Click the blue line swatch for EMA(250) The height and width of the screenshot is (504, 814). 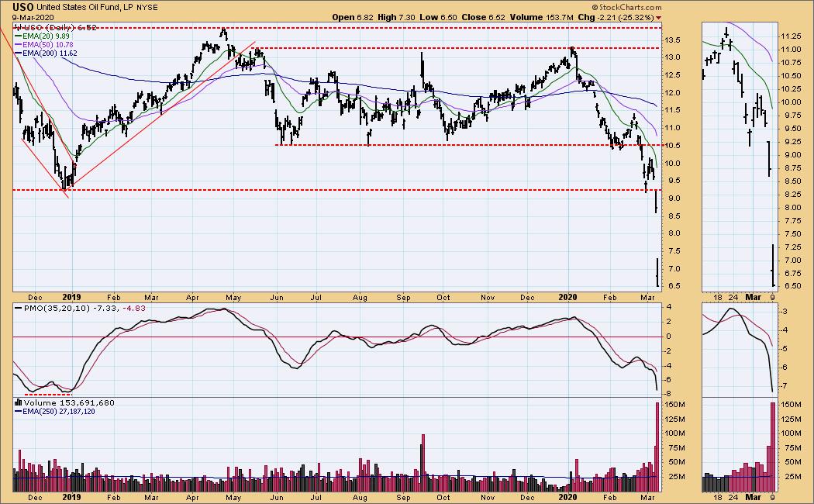[x=18, y=412]
